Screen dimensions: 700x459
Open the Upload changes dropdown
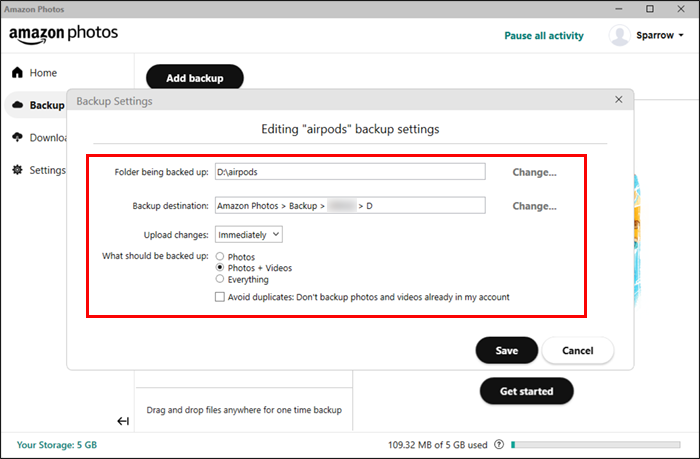pos(249,234)
